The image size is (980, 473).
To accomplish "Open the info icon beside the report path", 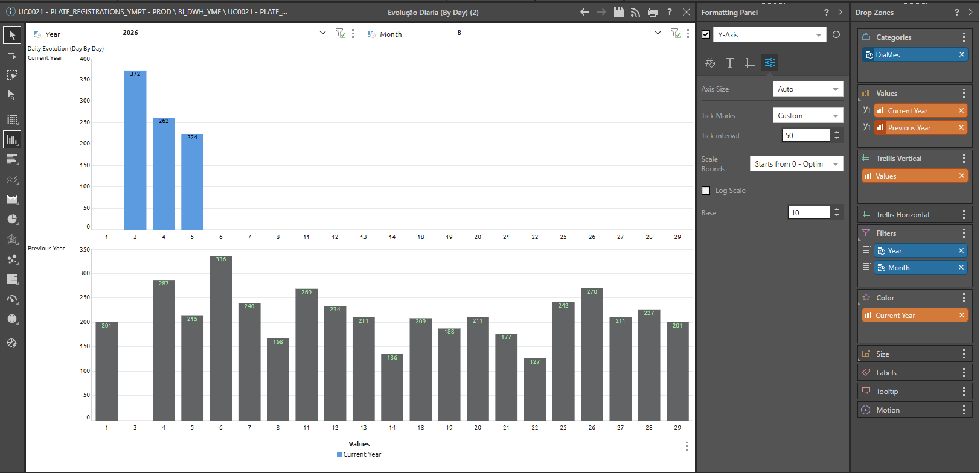I will pyautogui.click(x=10, y=12).
